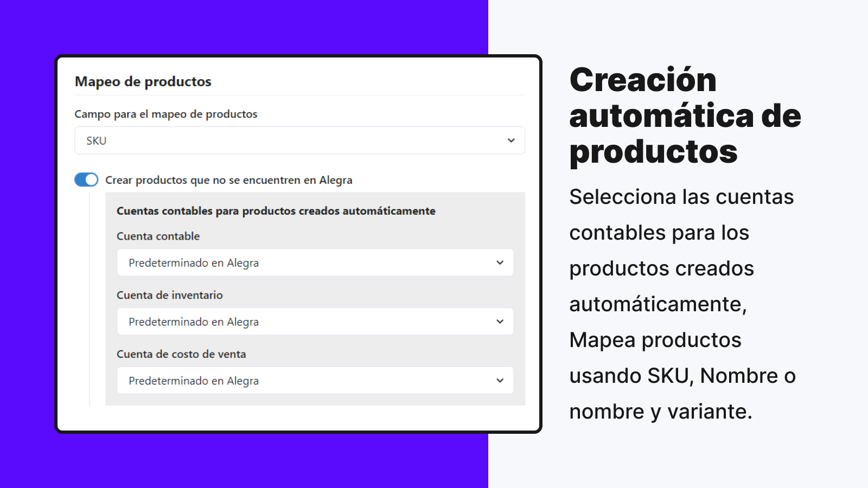Click the 'Campo para el mapeo de productos' label

click(x=166, y=114)
